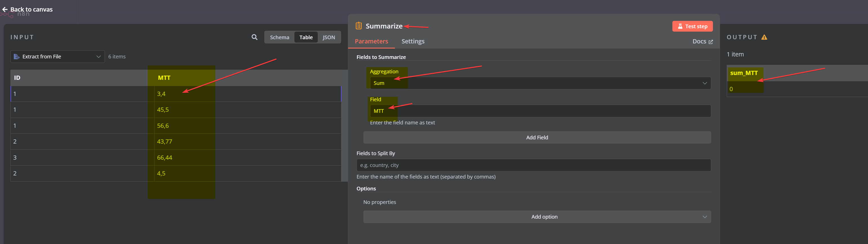Switch to the Parameters tab
The image size is (868, 244).
pyautogui.click(x=371, y=41)
